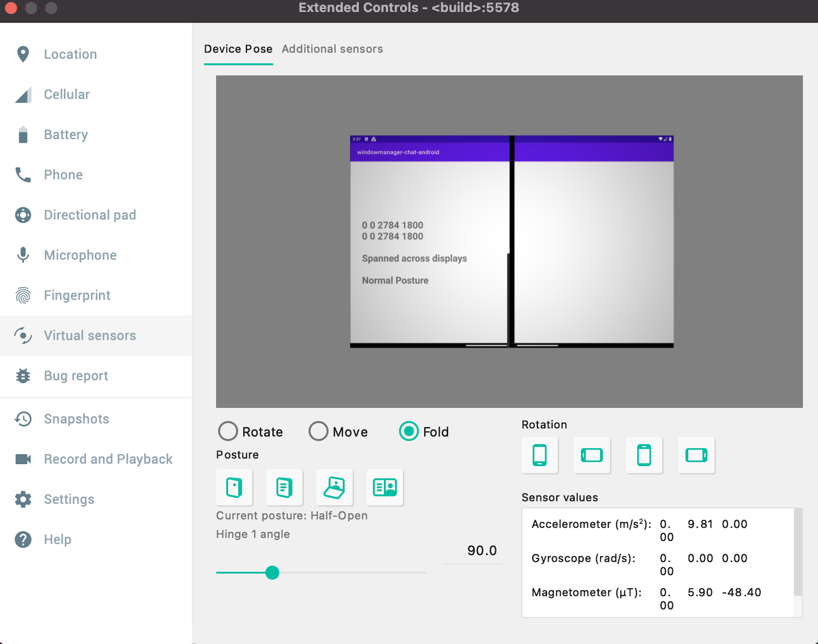The image size is (818, 644).
Task: Open the Snapshots section
Action: pos(76,419)
